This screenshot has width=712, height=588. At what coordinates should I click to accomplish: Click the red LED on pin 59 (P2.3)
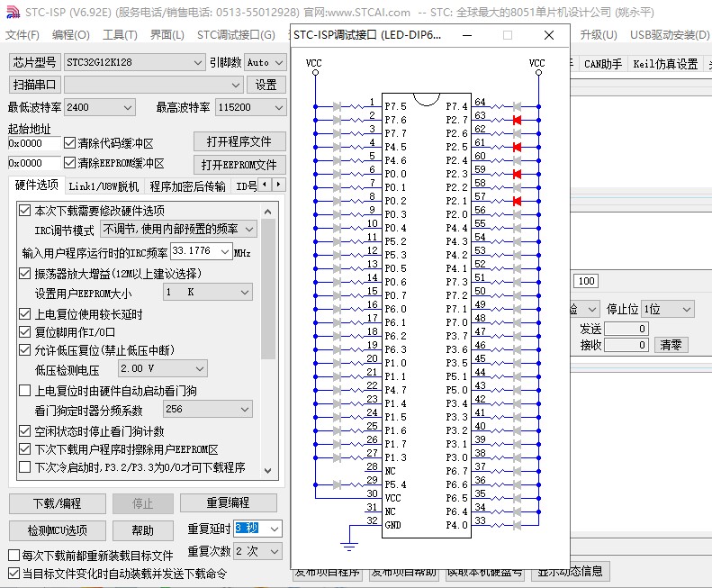[517, 174]
